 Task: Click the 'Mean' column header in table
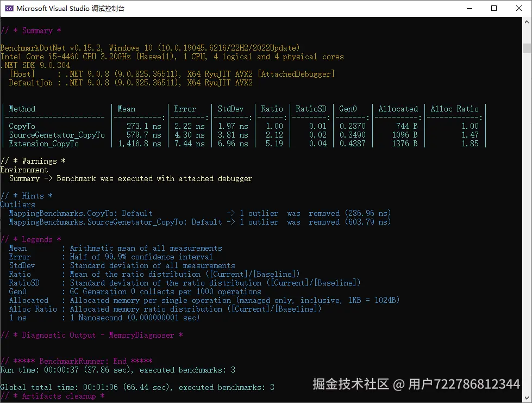(126, 109)
